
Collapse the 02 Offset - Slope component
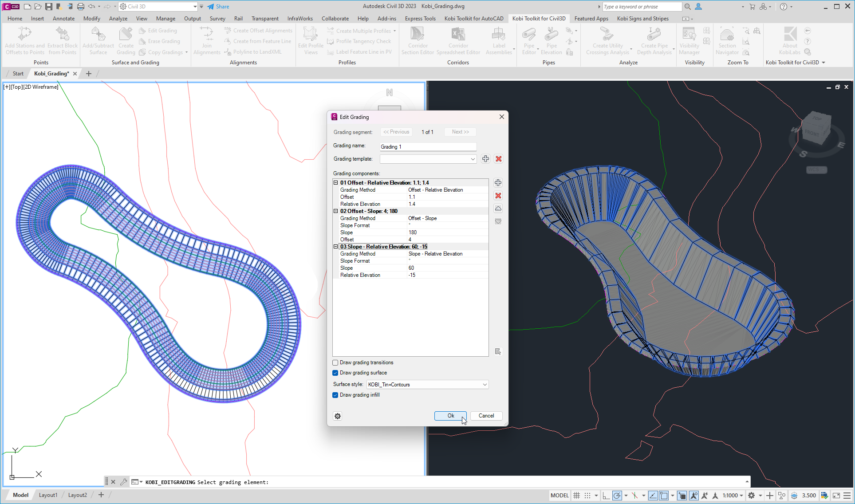(x=336, y=211)
